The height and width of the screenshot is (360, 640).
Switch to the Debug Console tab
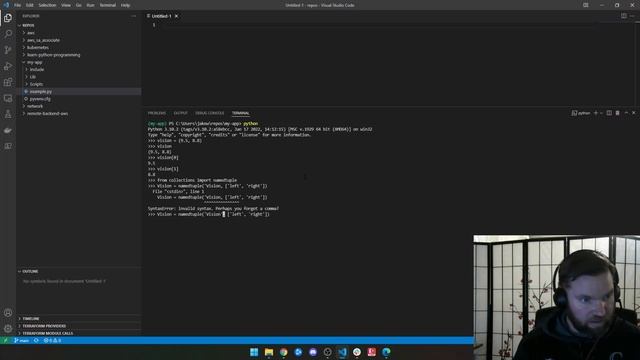[x=209, y=113]
